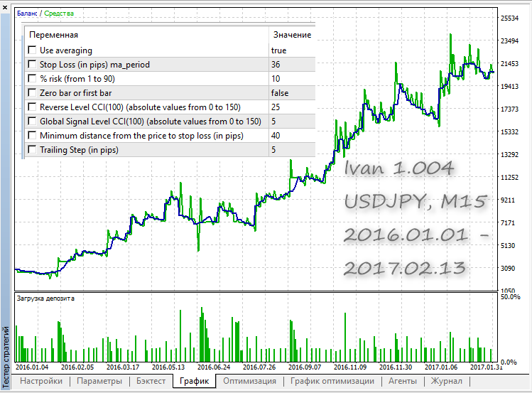
Task: Click the Переменная column header
Action: click(53, 35)
